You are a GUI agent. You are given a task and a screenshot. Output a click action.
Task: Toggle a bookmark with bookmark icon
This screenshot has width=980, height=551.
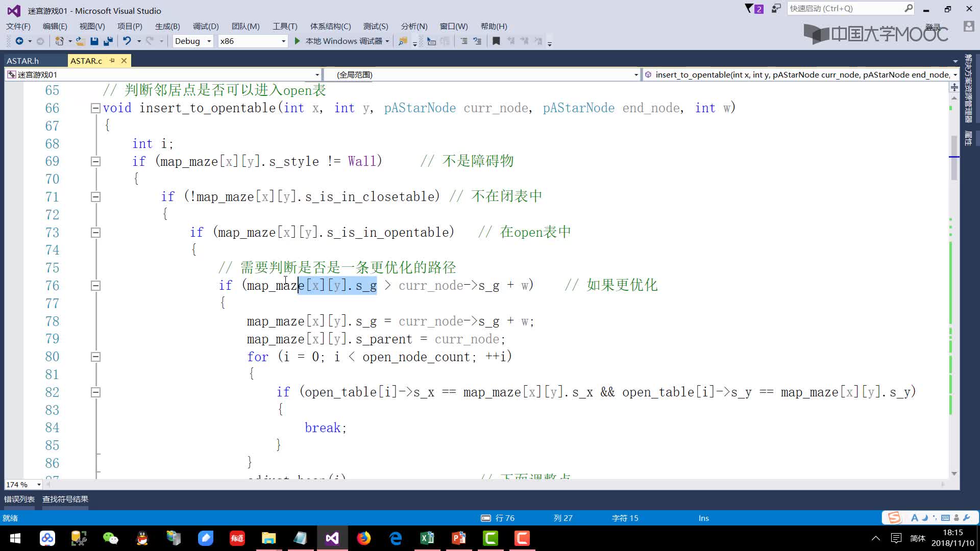point(496,41)
